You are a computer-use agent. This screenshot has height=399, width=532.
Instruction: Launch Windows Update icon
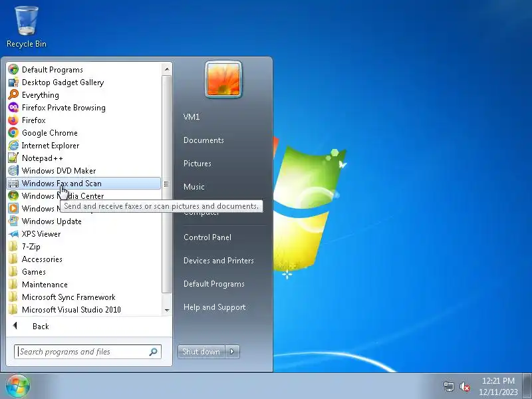tap(13, 221)
